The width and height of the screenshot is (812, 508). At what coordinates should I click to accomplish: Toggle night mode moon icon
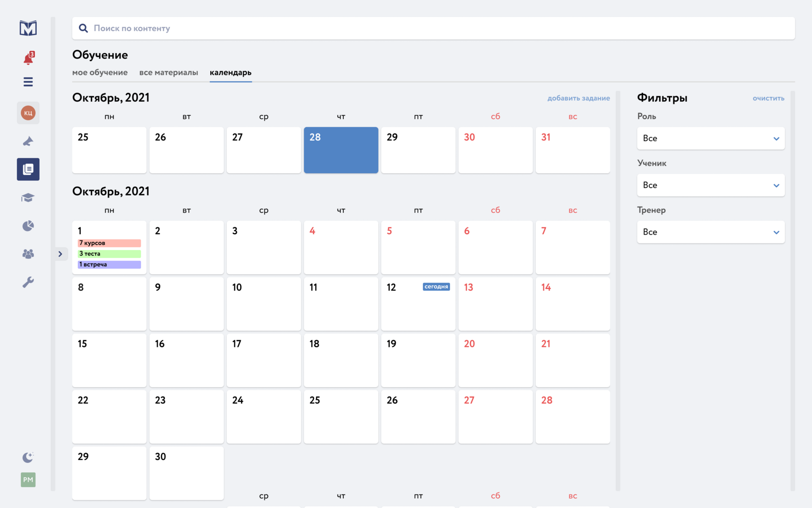pos(28,457)
